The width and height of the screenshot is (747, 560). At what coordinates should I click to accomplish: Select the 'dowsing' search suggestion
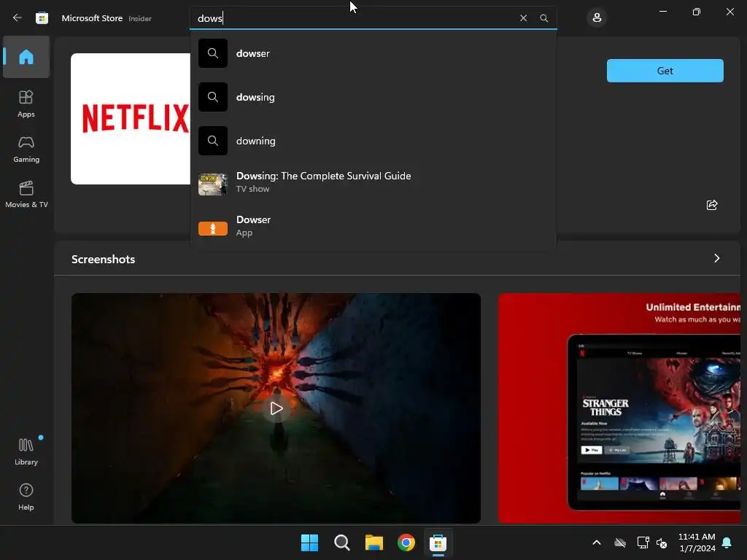point(373,97)
